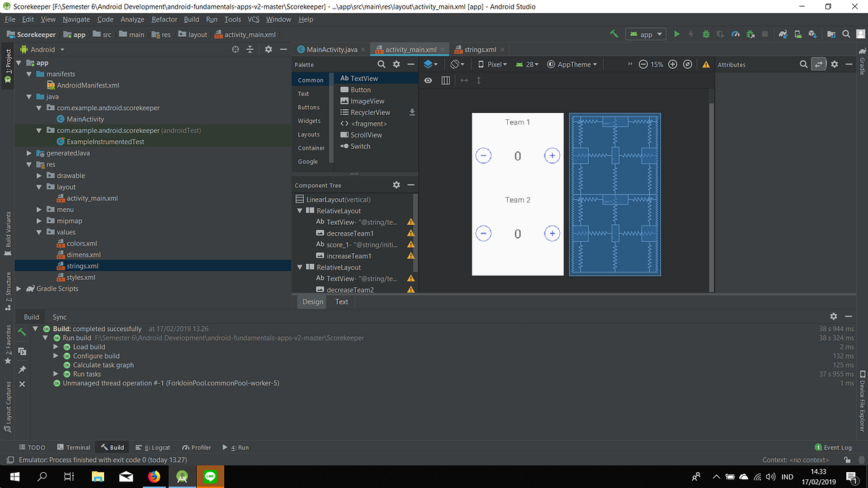The image size is (868, 488).
Task: Sync project with Gradle files icon
Action: pyautogui.click(x=782, y=34)
